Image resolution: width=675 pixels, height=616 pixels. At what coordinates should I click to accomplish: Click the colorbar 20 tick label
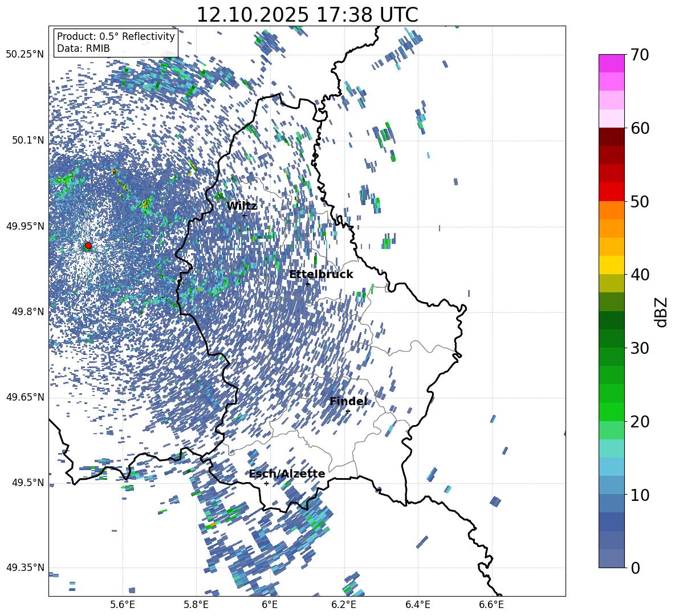[x=640, y=422]
